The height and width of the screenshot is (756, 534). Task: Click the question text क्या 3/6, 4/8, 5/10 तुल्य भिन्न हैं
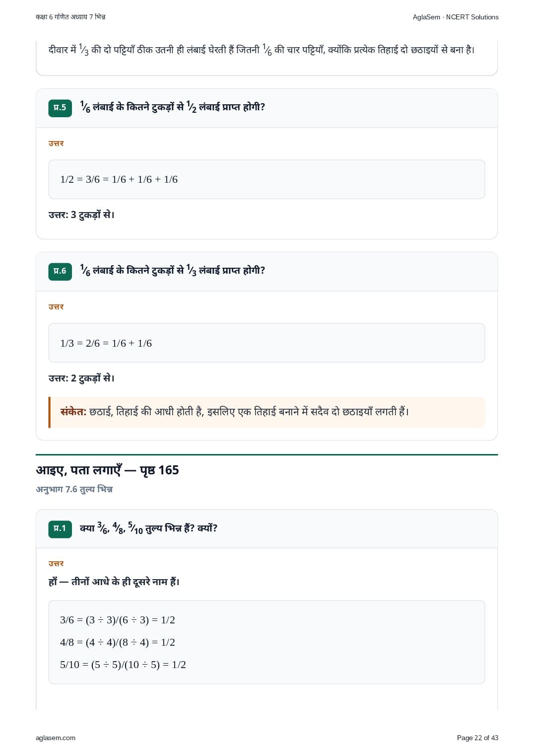[148, 529]
